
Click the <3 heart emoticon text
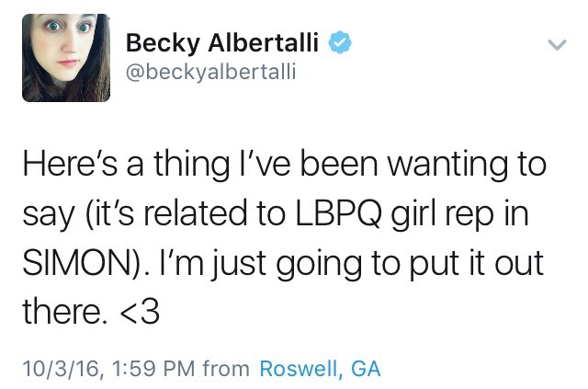click(x=141, y=313)
